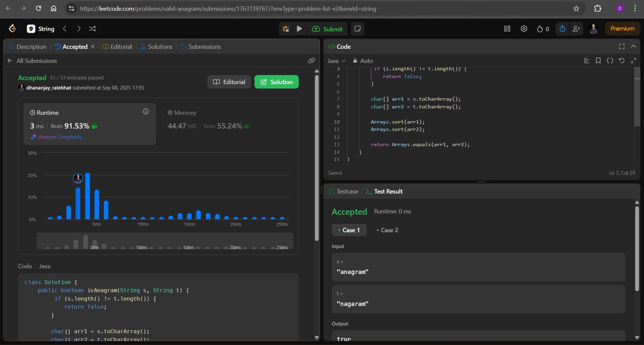Image resolution: width=644 pixels, height=345 pixels.
Task: Switch to the Description tab
Action: pos(27,47)
